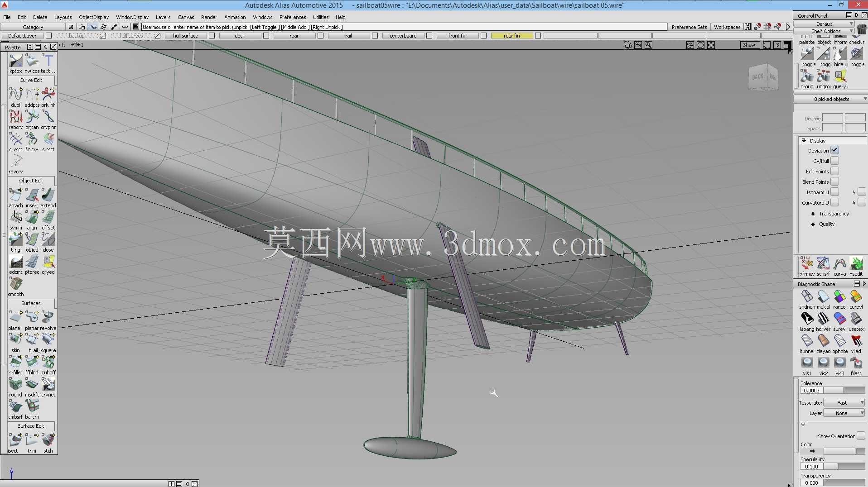Screen dimensions: 868x487
Task: Select the addpts add points tool
Action: tap(32, 94)
